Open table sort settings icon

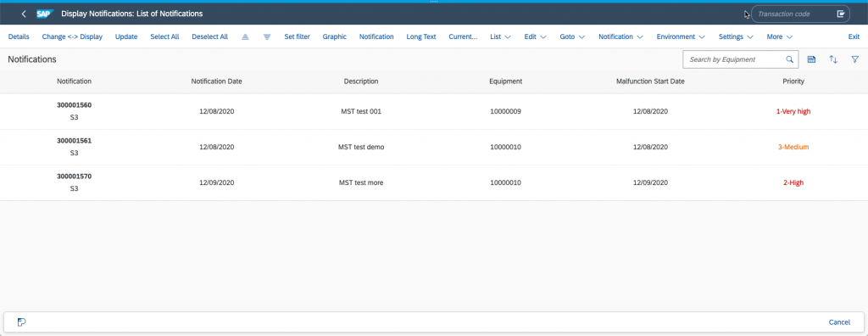click(833, 59)
